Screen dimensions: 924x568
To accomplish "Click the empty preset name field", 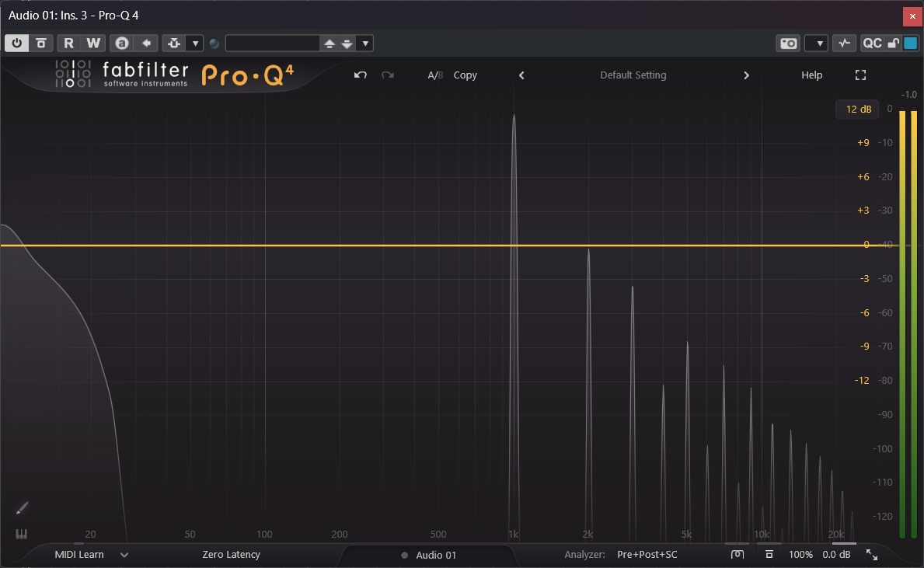I will point(272,43).
